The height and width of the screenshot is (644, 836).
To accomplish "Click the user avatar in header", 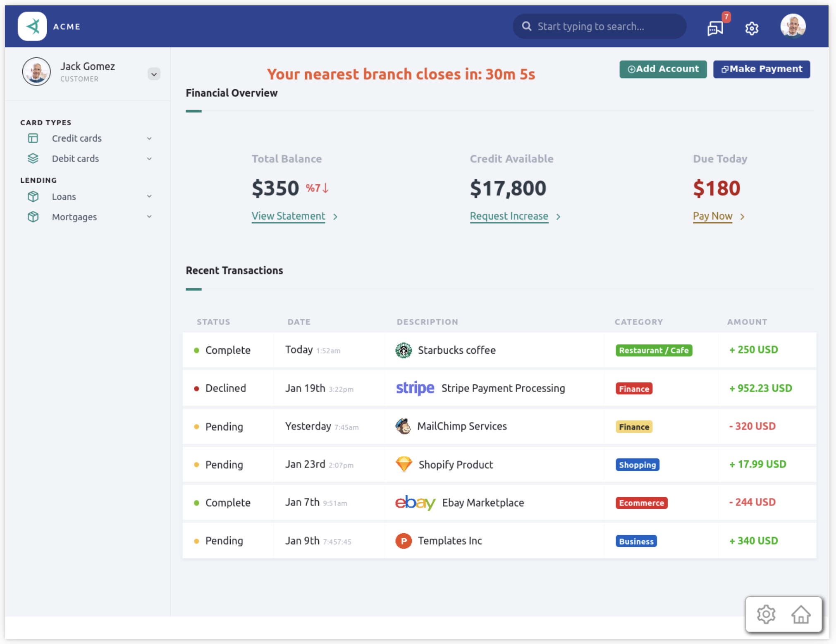I will [x=792, y=26].
